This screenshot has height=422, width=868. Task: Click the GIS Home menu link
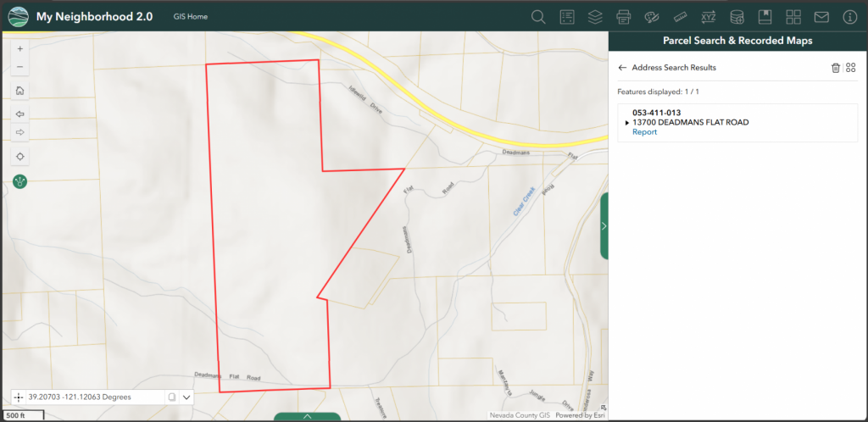pos(191,17)
